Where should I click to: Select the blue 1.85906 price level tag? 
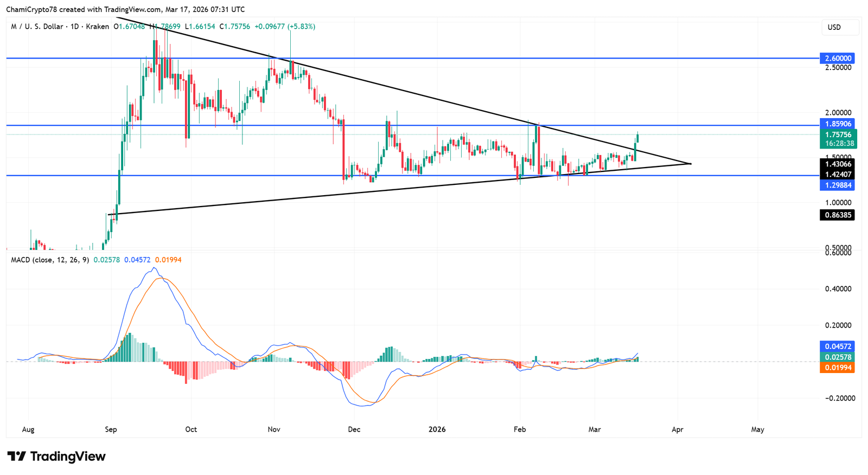point(838,124)
